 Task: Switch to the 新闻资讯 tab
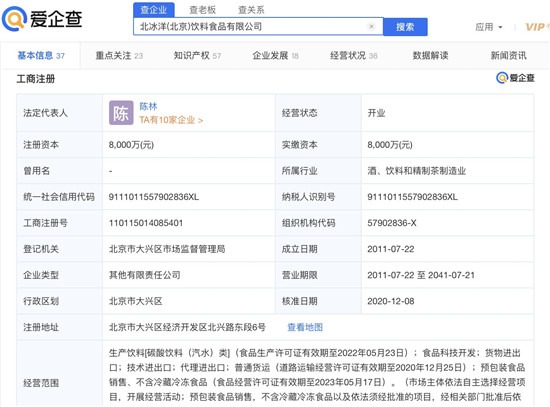(508, 55)
